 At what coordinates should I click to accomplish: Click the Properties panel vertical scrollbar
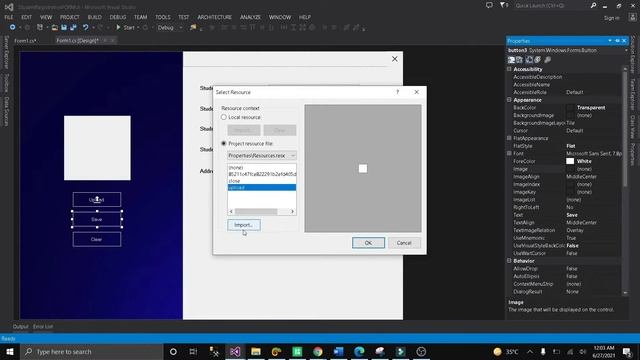click(x=625, y=180)
